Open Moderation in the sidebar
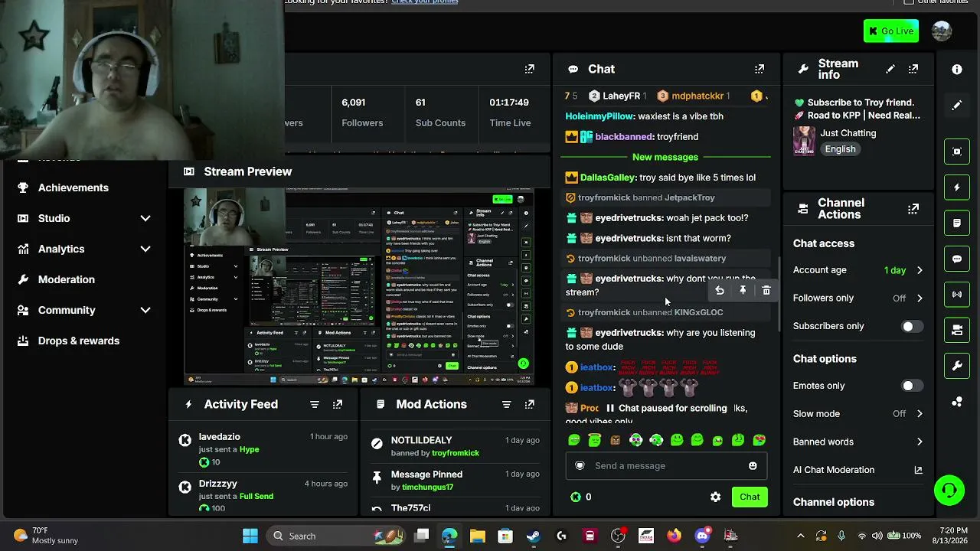The width and height of the screenshot is (980, 551). [x=67, y=279]
